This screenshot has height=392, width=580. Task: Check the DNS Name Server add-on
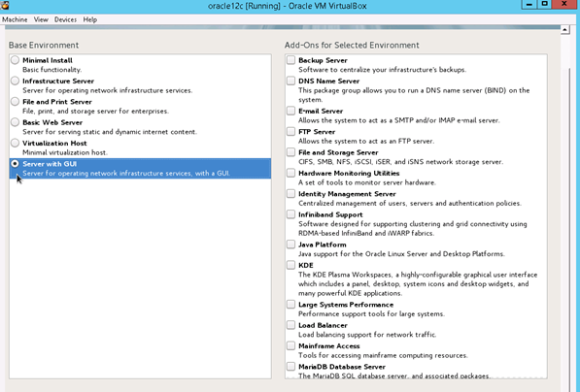[291, 81]
